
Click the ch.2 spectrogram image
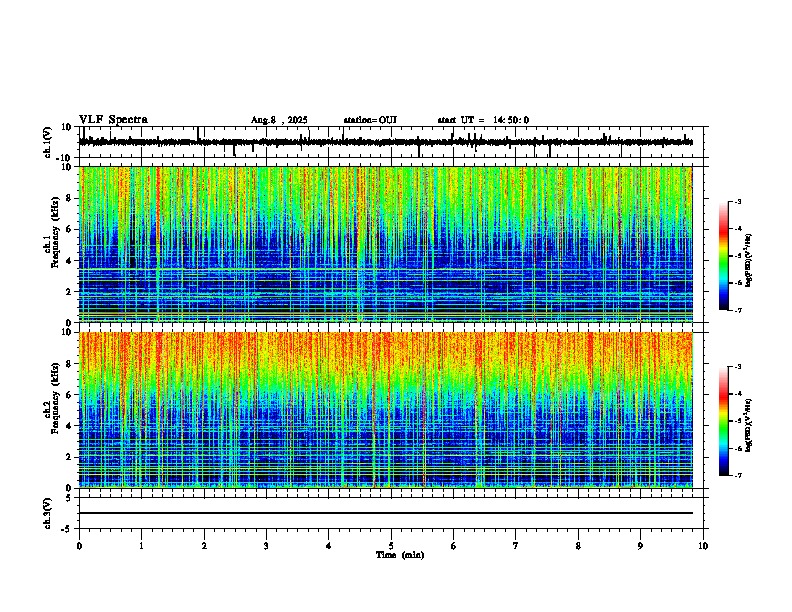386,410
